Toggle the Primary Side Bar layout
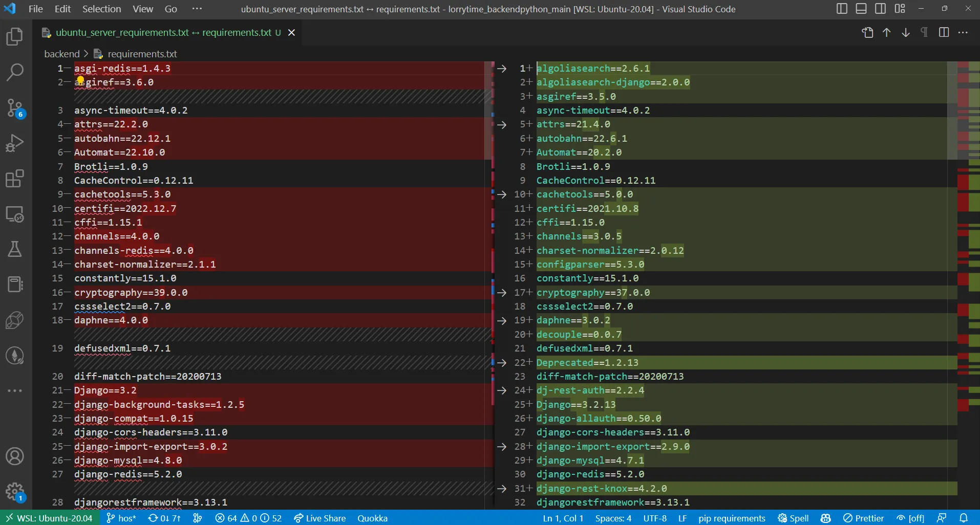980x525 pixels. coord(842,9)
